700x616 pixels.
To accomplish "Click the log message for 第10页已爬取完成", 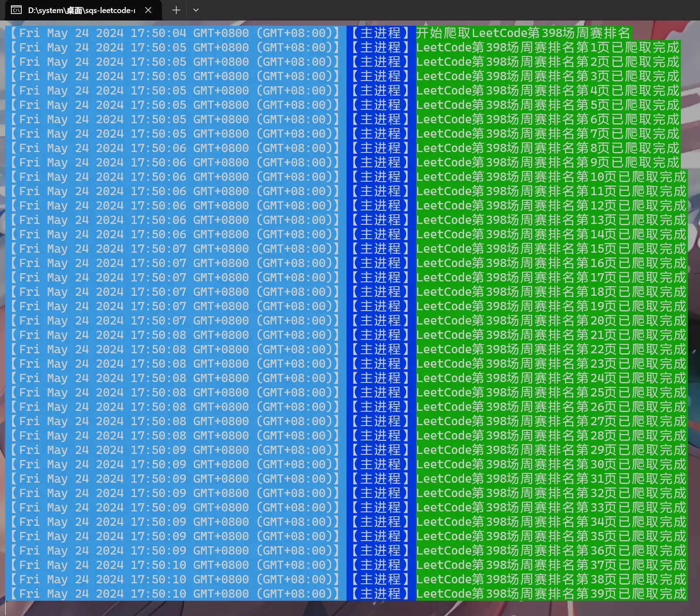I will coord(551,177).
